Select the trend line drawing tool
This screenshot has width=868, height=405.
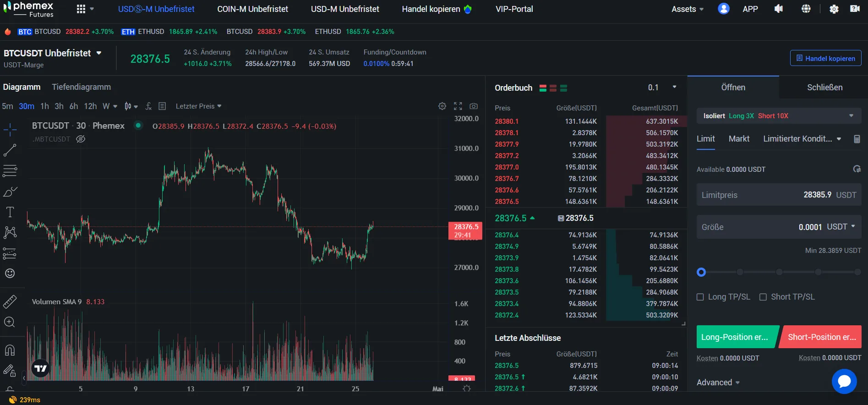[10, 150]
